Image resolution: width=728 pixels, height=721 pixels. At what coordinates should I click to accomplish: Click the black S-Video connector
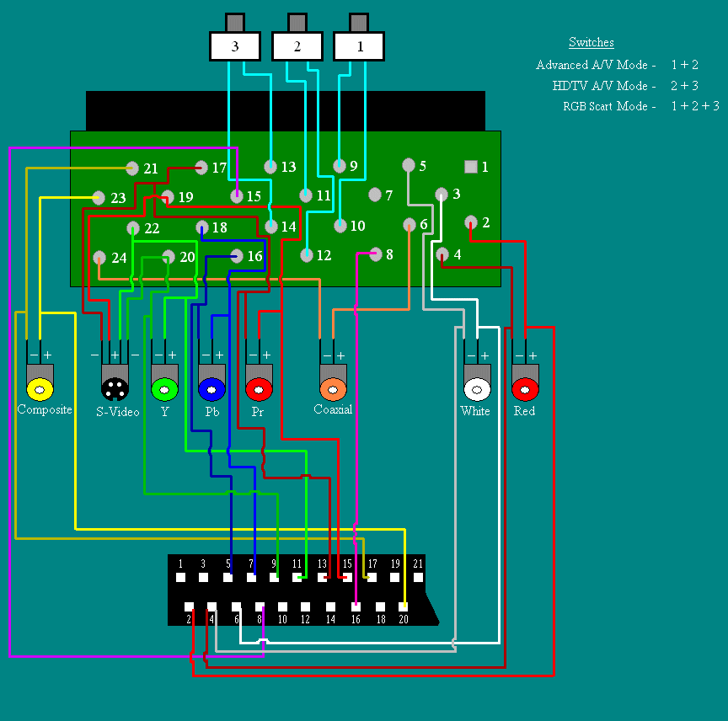click(x=115, y=388)
